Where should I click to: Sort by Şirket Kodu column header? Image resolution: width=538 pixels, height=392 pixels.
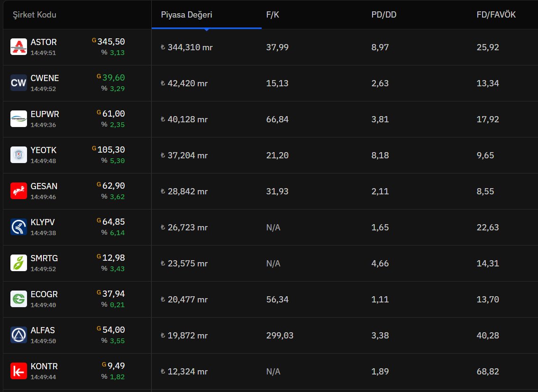[34, 15]
